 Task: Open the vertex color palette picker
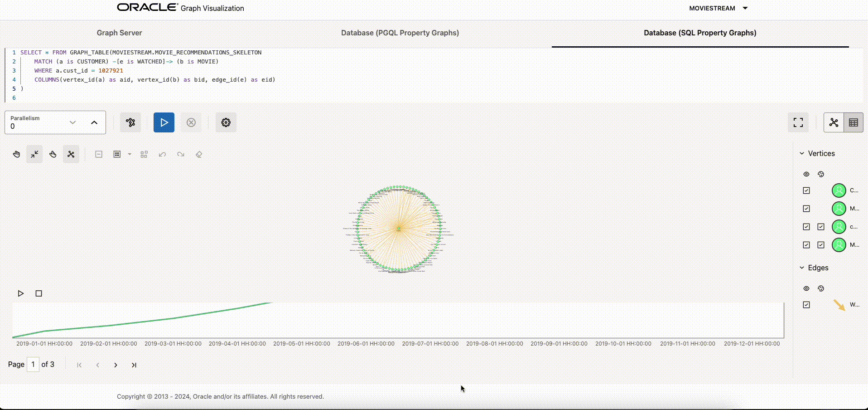pos(820,174)
